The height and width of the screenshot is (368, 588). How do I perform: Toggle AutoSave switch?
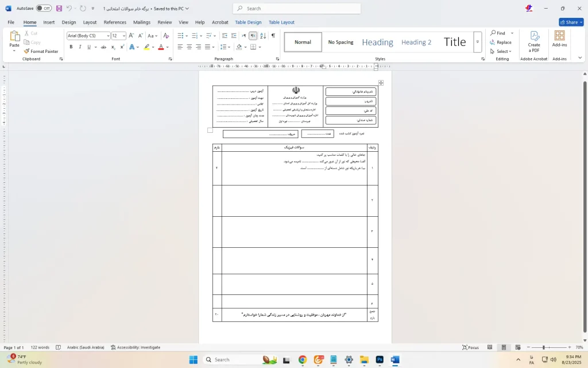[x=44, y=8]
